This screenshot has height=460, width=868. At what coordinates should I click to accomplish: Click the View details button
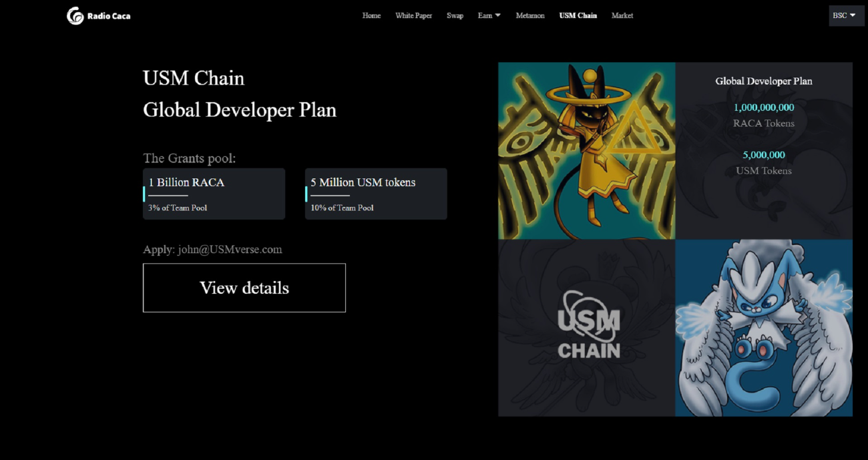[244, 288]
